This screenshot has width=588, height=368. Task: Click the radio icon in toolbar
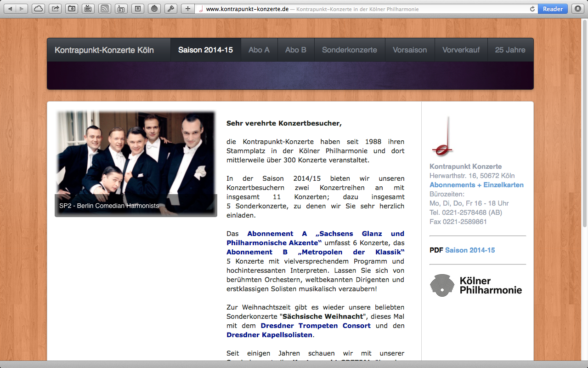pos(121,9)
